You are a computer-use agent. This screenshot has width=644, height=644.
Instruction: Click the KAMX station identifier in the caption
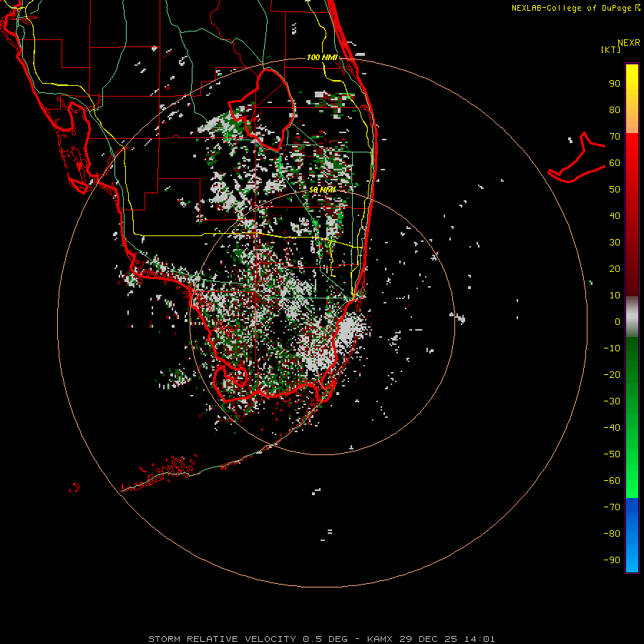(x=380, y=639)
